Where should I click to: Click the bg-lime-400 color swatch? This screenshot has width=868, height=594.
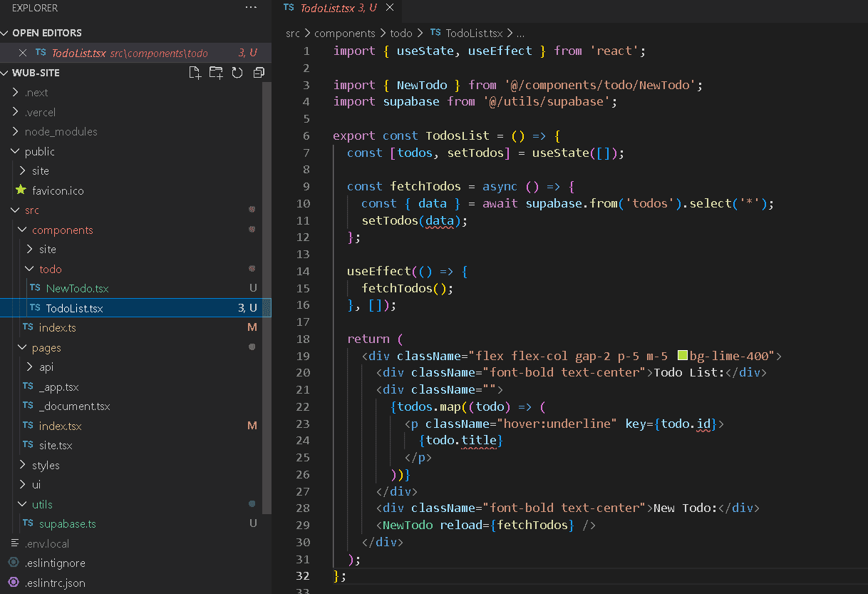coord(682,355)
